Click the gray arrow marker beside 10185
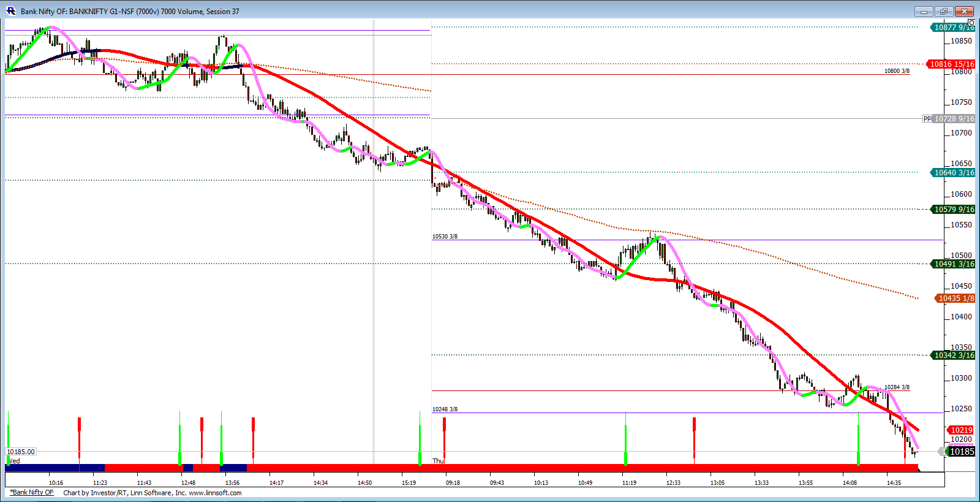 [x=943, y=452]
